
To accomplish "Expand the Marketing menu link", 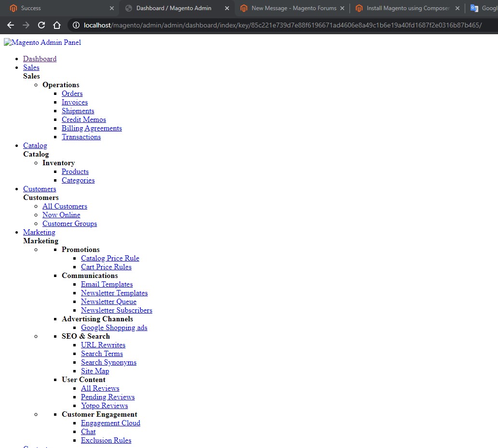I will (x=39, y=232).
